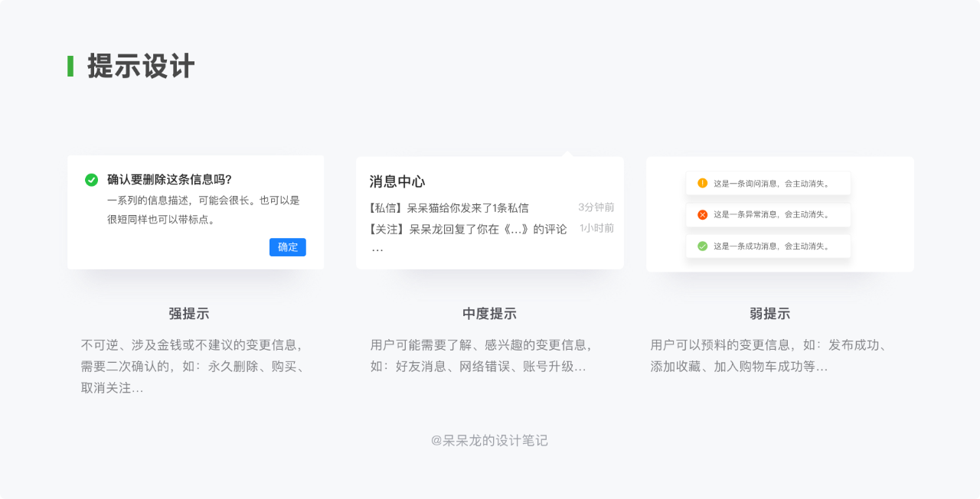
Task: Click the 确定 button
Action: (288, 247)
